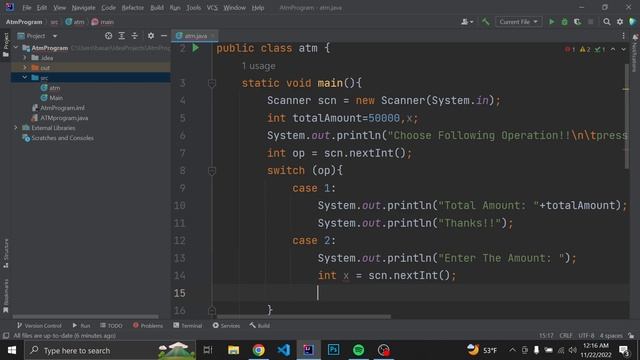The width and height of the screenshot is (640, 360).
Task: Build project using the hammer icon
Action: coord(485,22)
